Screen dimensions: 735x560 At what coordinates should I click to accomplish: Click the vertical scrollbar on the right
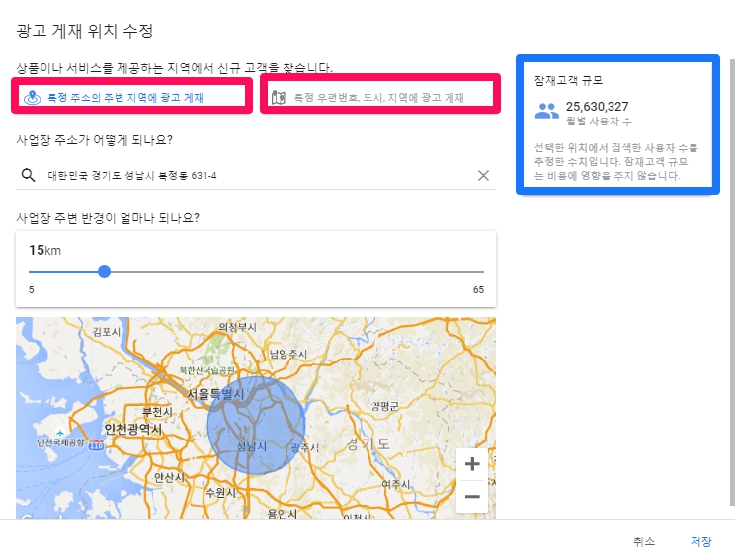732,281
